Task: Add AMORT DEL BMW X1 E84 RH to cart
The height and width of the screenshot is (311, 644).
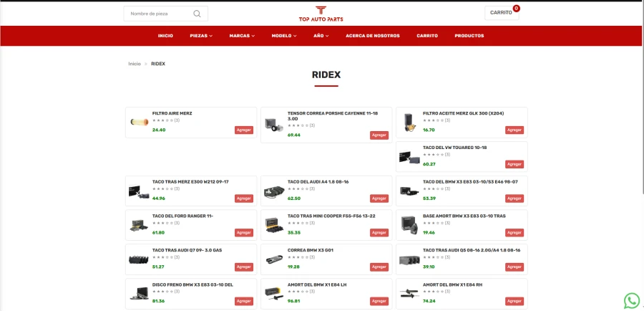Action: pyautogui.click(x=514, y=301)
